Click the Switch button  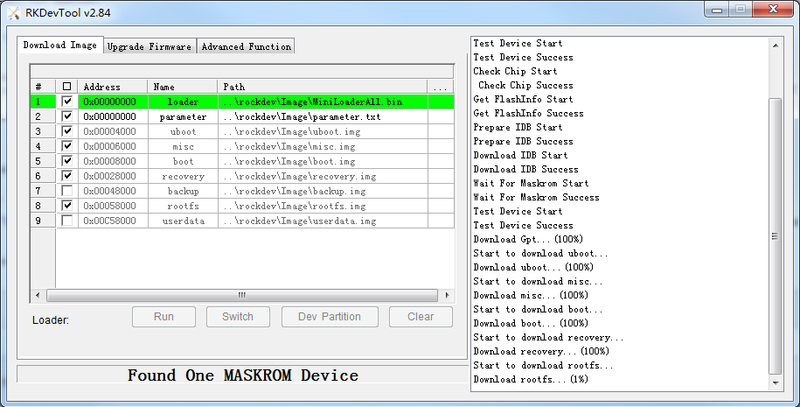238,317
